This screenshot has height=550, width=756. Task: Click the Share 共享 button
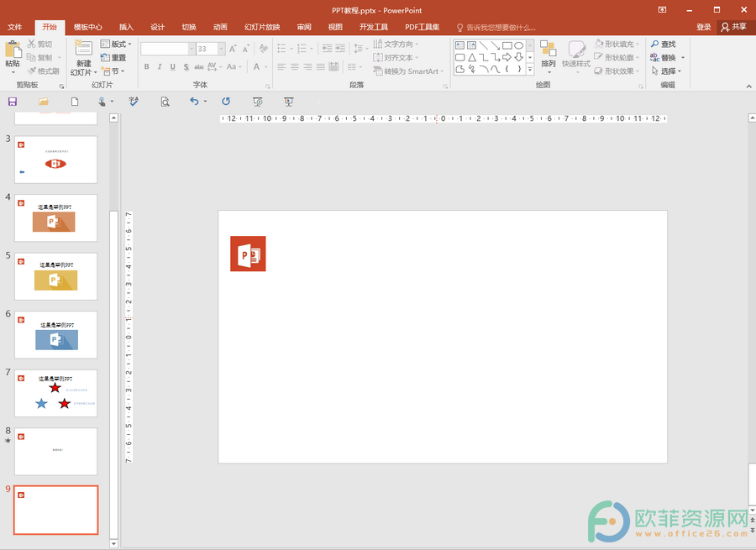pyautogui.click(x=734, y=27)
